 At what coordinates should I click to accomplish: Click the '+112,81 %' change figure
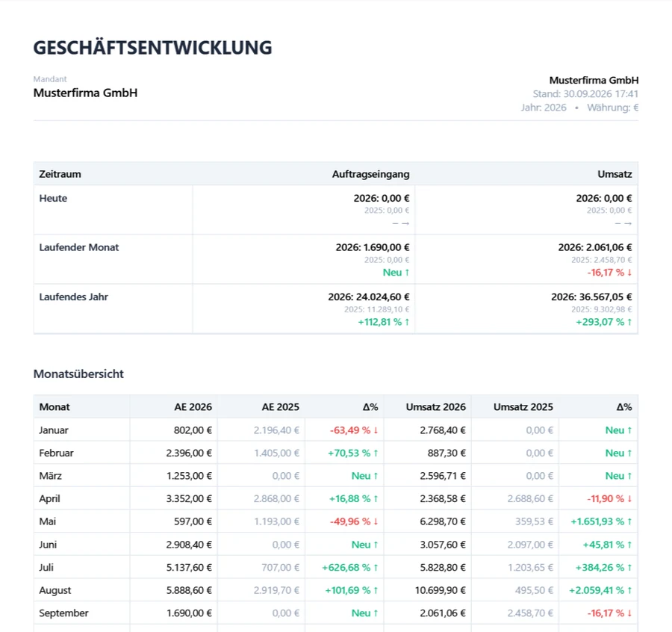tap(380, 322)
